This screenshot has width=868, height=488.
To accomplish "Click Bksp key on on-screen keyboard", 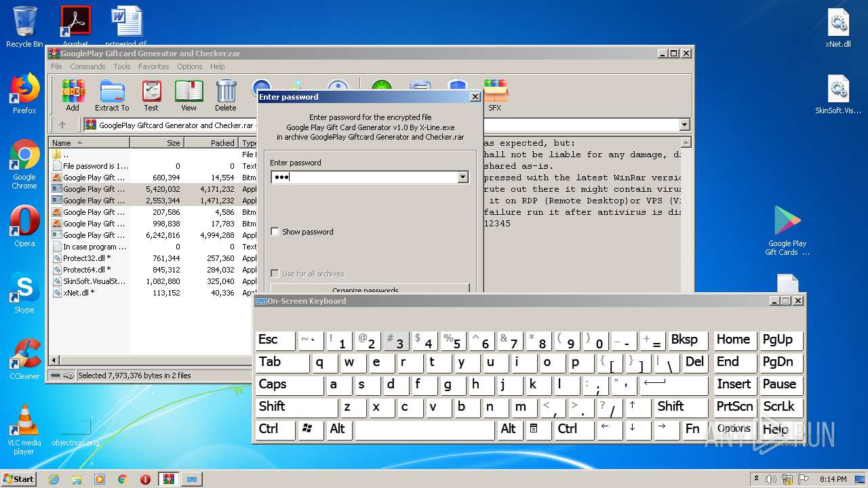I will click(x=688, y=340).
